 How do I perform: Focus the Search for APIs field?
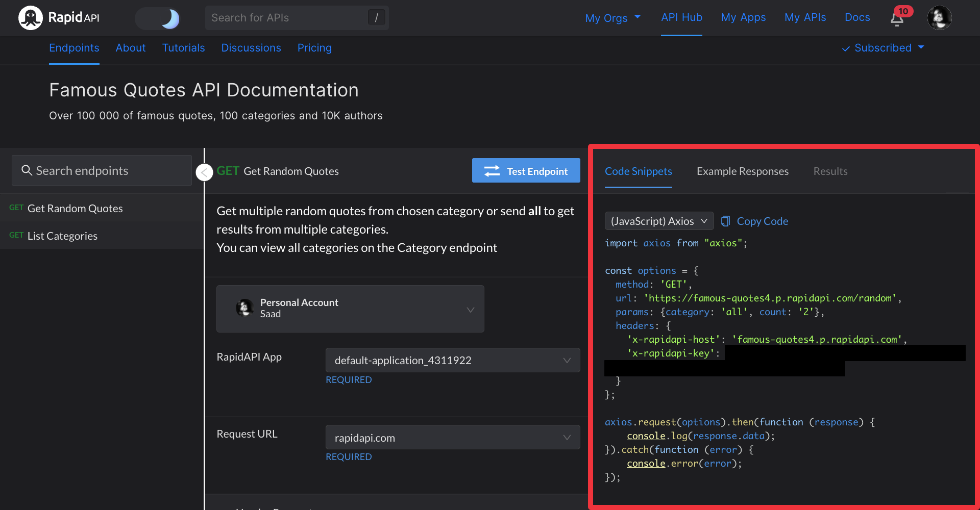(297, 18)
